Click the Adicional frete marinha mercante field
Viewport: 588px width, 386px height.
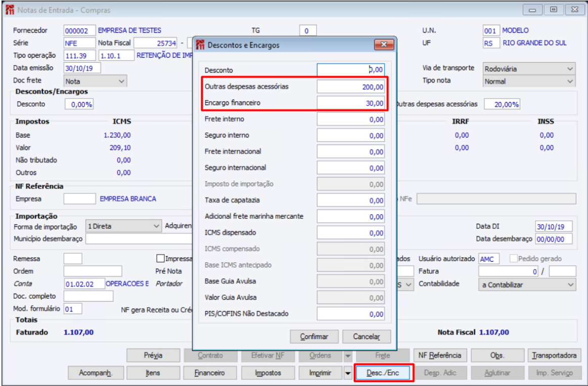tap(350, 217)
